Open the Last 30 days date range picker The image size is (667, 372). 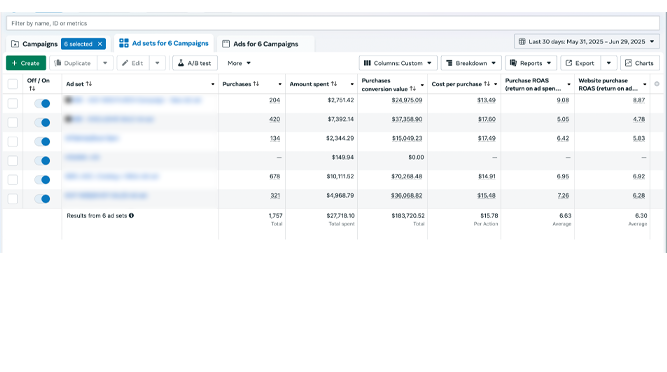coord(587,42)
